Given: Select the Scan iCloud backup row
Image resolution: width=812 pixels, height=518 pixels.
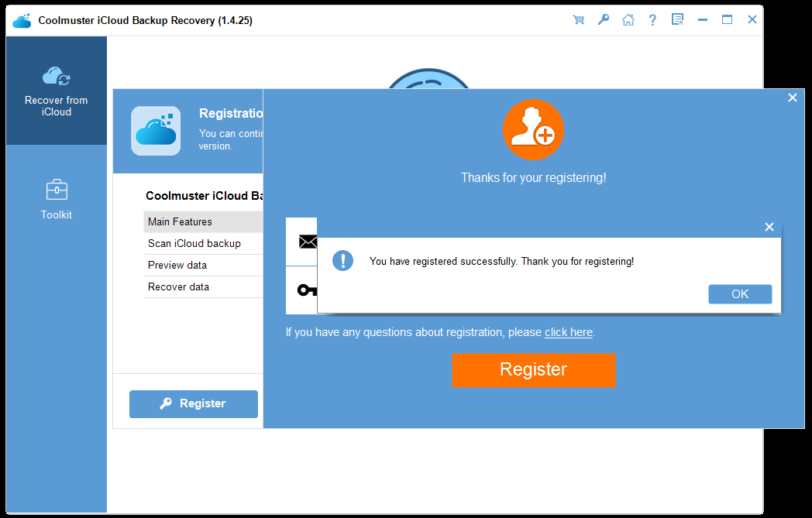Looking at the screenshot, I should coord(203,243).
